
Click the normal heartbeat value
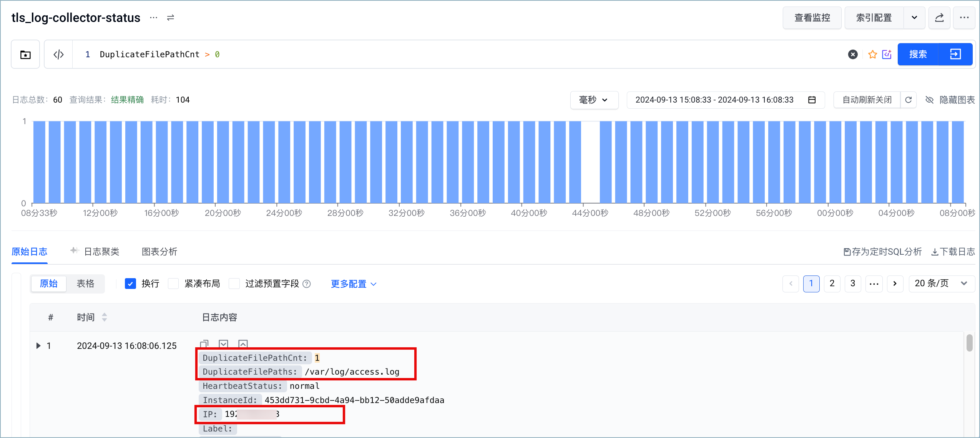(x=305, y=386)
